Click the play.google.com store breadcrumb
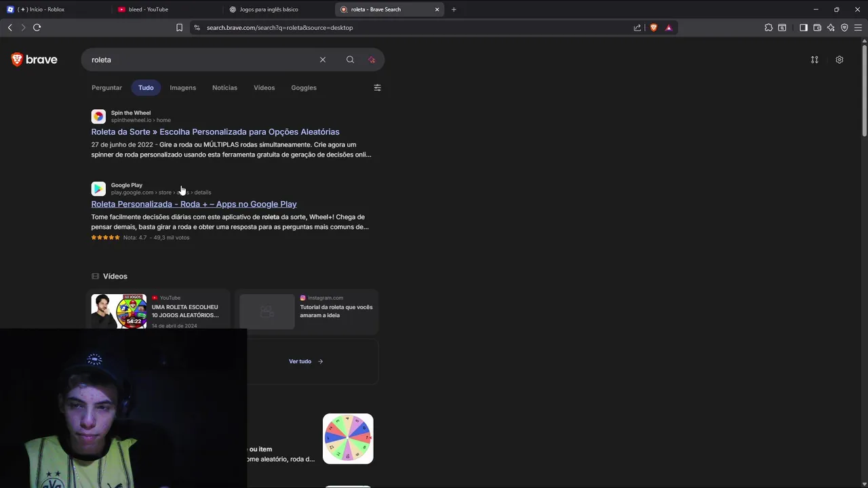The image size is (868, 488). 161,192
